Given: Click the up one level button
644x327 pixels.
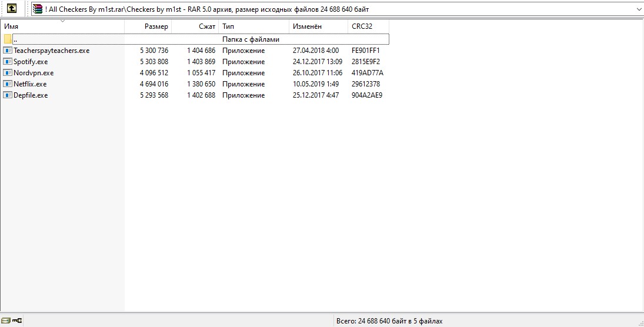Looking at the screenshot, I should coord(11,9).
